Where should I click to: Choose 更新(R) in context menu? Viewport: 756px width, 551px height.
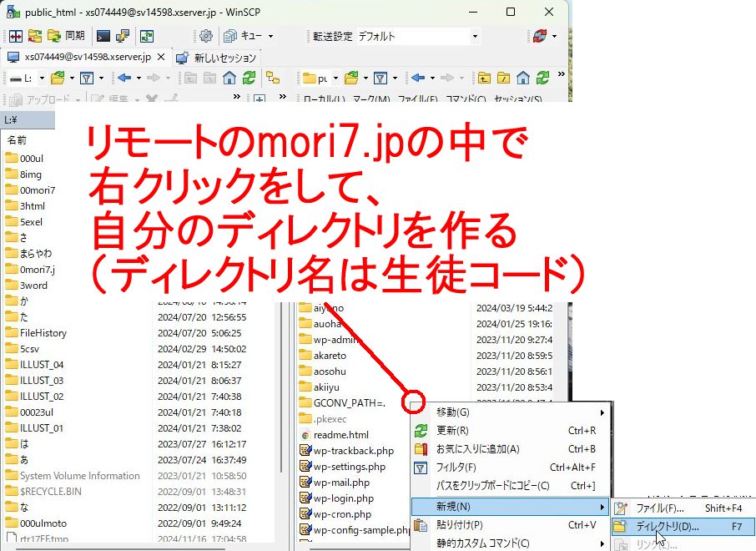tap(510, 431)
